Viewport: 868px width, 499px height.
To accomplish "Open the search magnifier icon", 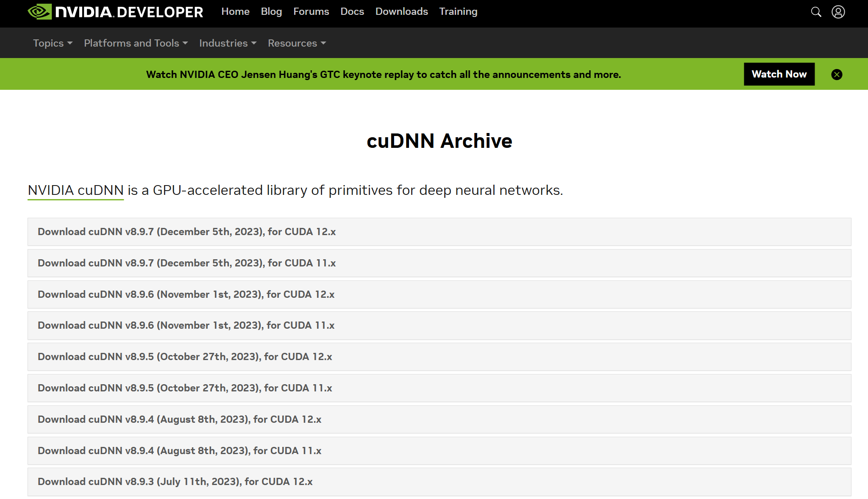I will click(x=816, y=12).
